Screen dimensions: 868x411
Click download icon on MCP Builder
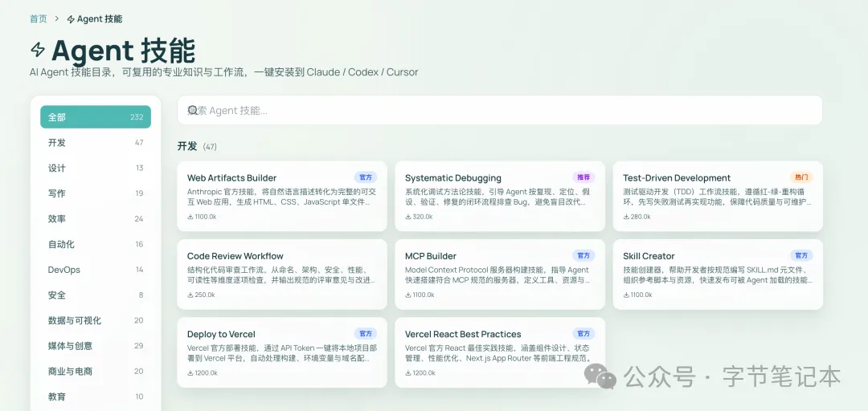click(x=408, y=295)
